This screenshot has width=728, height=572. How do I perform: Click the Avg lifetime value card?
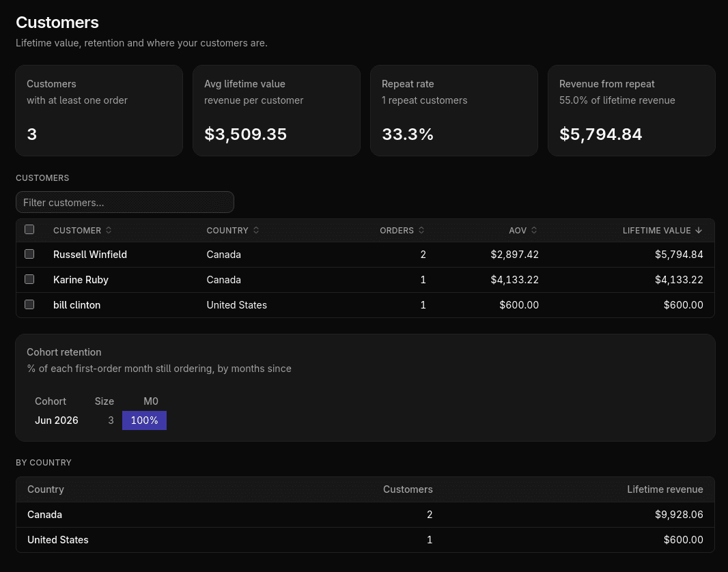tap(277, 111)
